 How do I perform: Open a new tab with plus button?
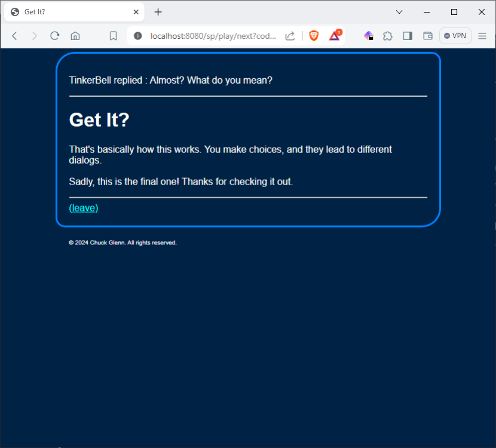coord(158,12)
